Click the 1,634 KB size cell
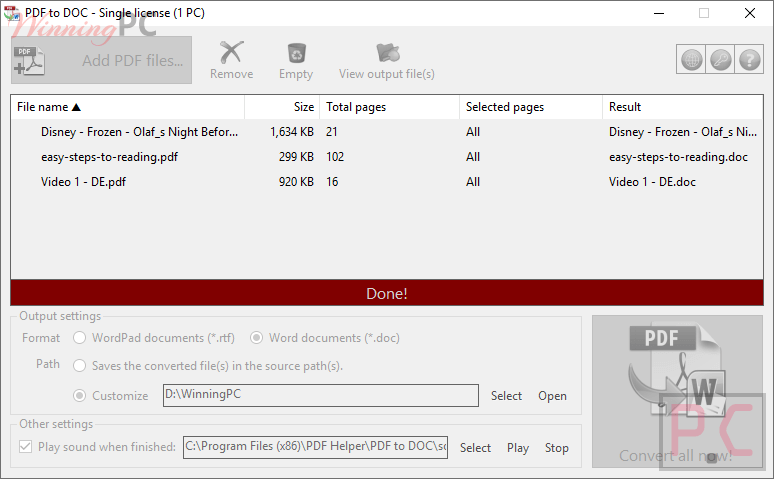This screenshot has width=774, height=479. [x=292, y=132]
